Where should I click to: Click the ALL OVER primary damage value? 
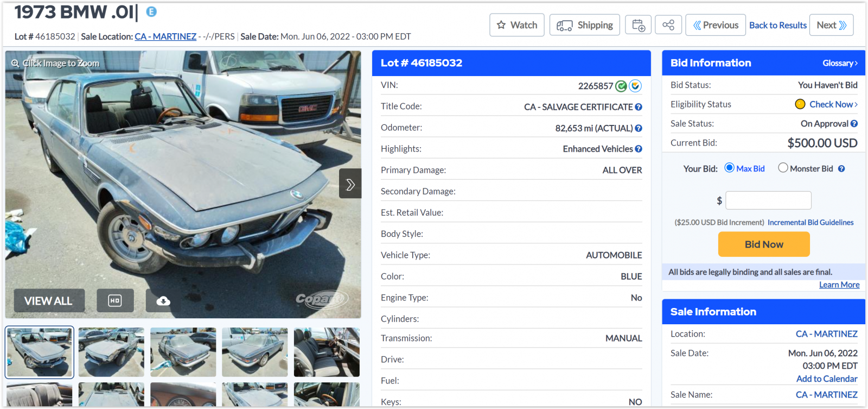tap(622, 170)
